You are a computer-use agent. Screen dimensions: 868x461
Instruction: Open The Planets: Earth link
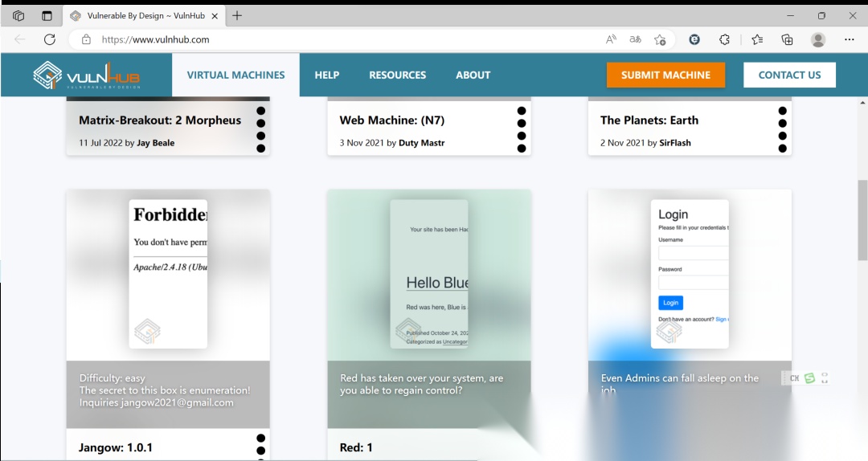pos(649,120)
